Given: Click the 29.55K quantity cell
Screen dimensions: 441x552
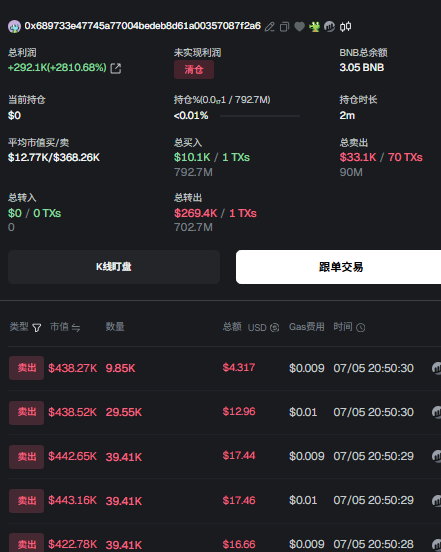Looking at the screenshot, I should pos(124,413).
